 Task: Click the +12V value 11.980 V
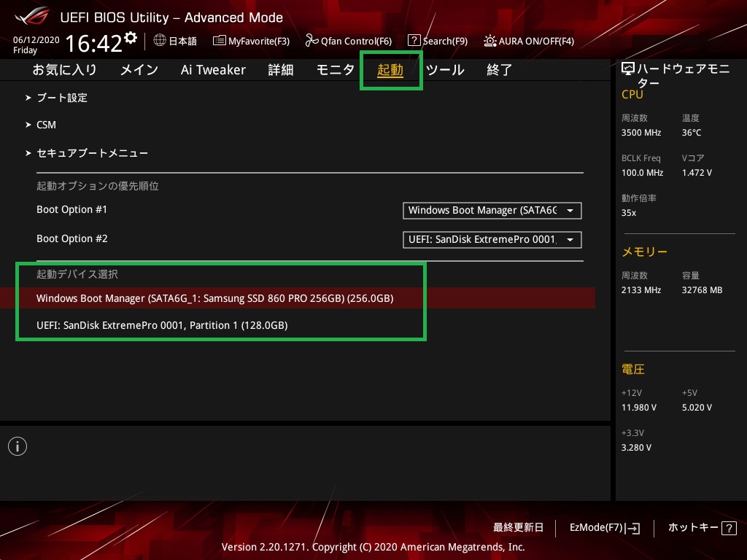pyautogui.click(x=639, y=408)
